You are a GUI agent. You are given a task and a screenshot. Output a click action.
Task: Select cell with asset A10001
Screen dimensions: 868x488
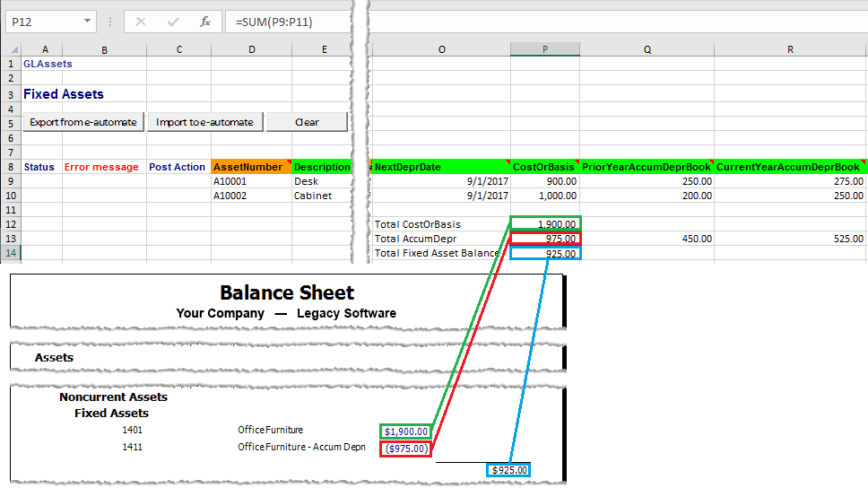coord(251,181)
